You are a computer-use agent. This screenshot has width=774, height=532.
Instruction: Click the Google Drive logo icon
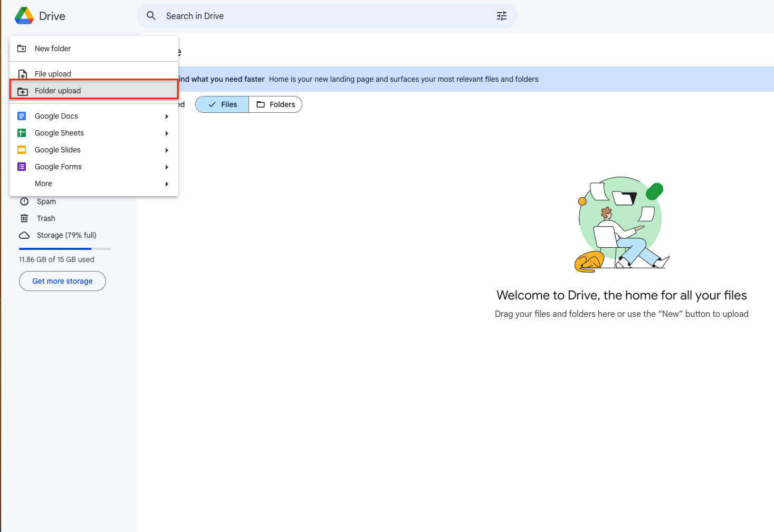coord(24,16)
